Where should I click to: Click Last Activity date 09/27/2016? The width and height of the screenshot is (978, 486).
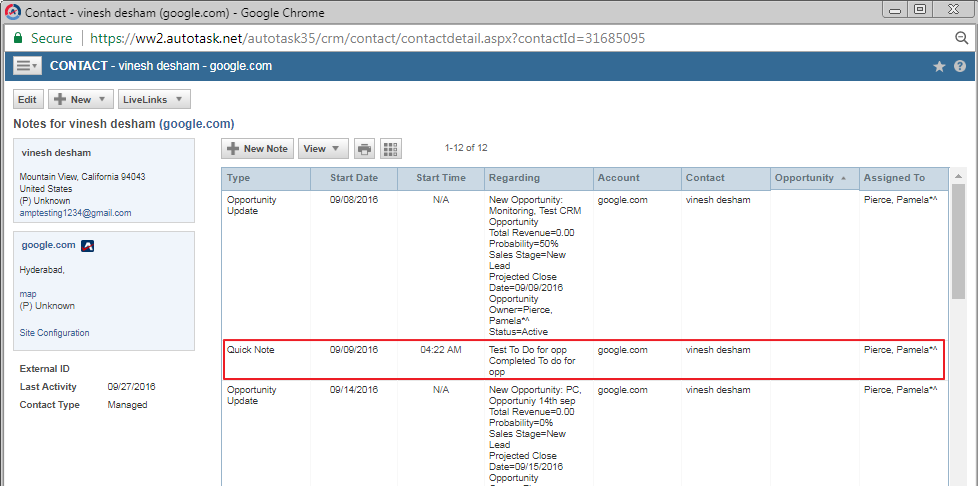coord(132,387)
